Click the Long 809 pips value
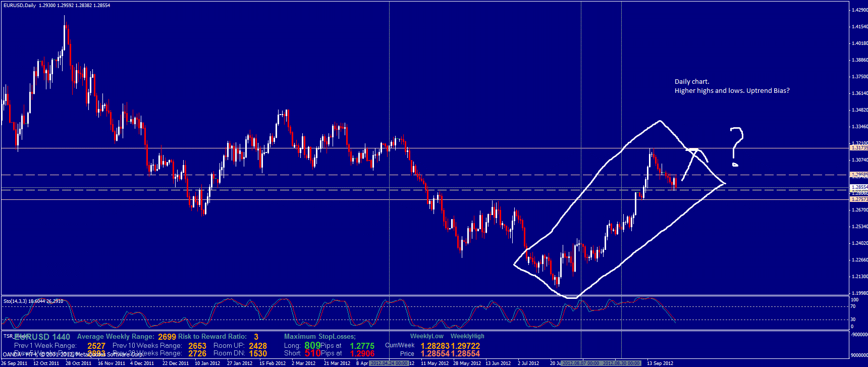Image resolution: width=868 pixels, height=367 pixels. pyautogui.click(x=312, y=345)
